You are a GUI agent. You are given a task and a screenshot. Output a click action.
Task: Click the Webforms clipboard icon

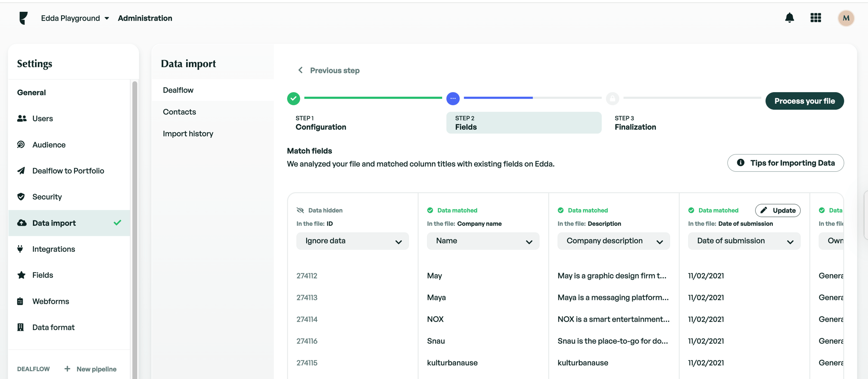[x=20, y=301]
